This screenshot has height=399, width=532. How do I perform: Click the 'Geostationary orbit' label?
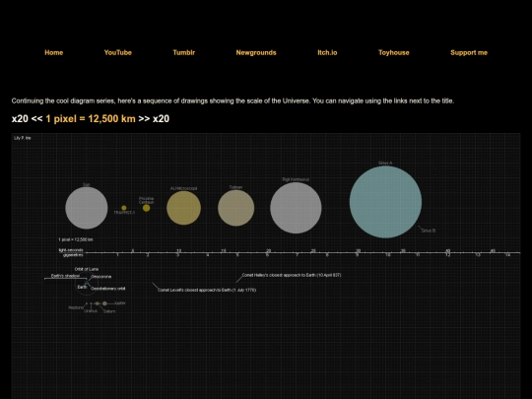(108, 289)
